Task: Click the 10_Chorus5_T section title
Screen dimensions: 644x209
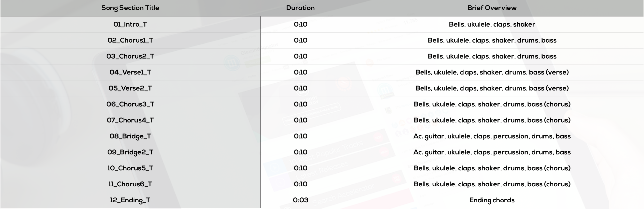Action: click(130, 168)
